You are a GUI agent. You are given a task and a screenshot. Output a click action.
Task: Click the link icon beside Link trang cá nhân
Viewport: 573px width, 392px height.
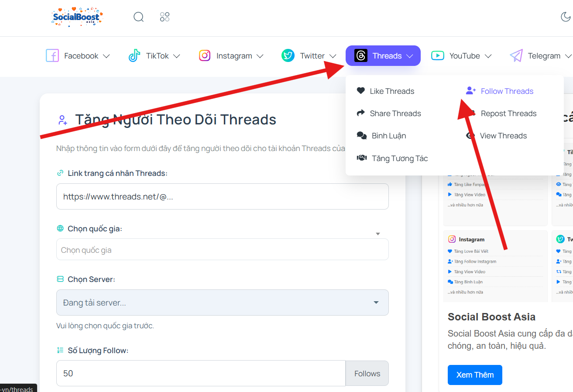click(x=60, y=173)
